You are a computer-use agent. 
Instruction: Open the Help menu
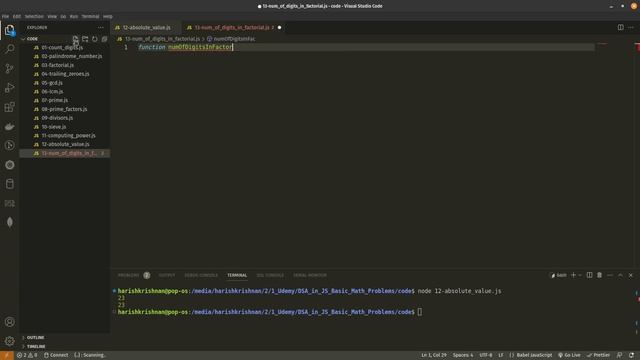pyautogui.click(x=107, y=16)
